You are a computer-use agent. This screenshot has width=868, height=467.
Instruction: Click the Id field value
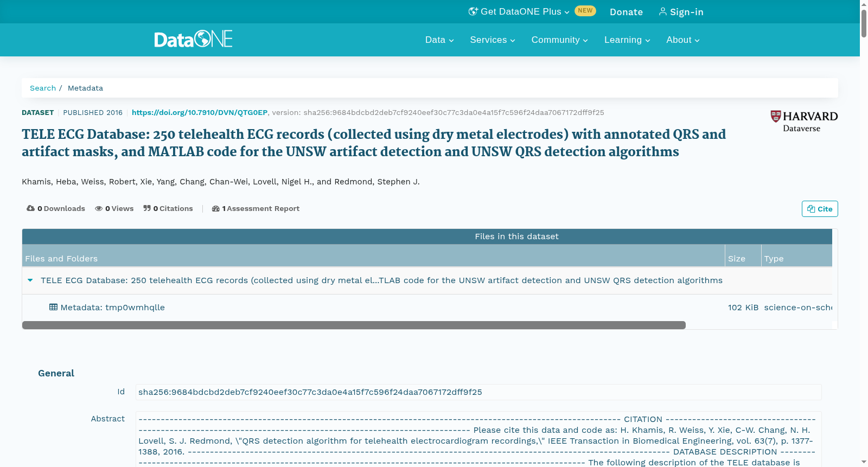click(x=478, y=392)
